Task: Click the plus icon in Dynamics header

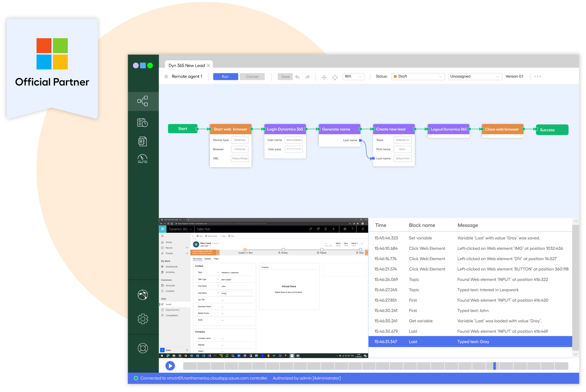Action: (333, 229)
